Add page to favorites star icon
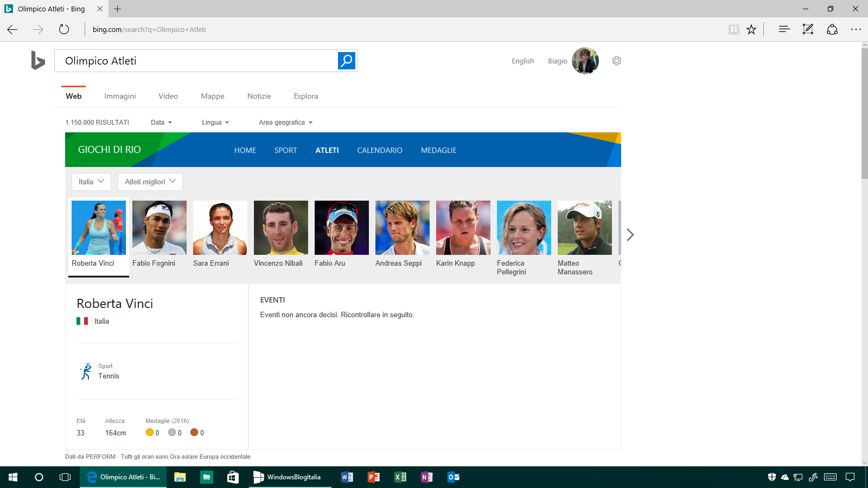 [x=751, y=29]
